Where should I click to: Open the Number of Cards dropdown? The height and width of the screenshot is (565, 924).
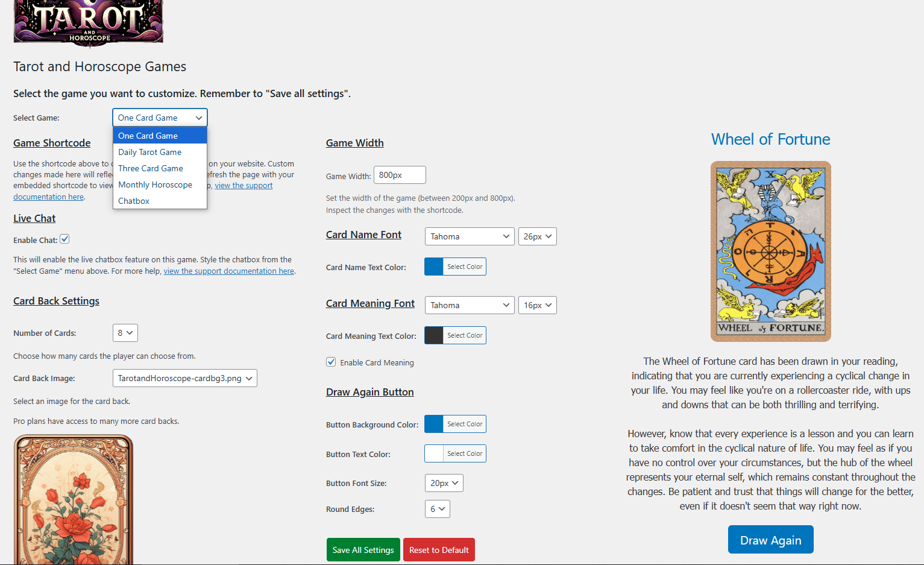pyautogui.click(x=125, y=333)
